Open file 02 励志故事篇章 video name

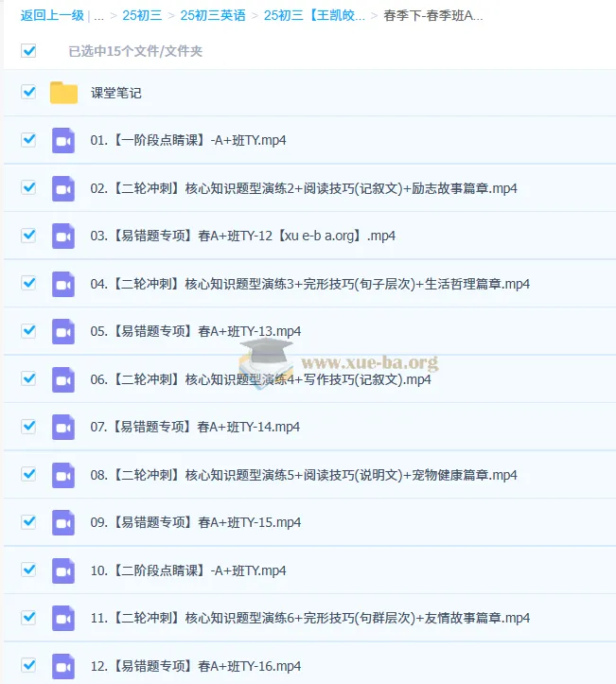pos(303,188)
